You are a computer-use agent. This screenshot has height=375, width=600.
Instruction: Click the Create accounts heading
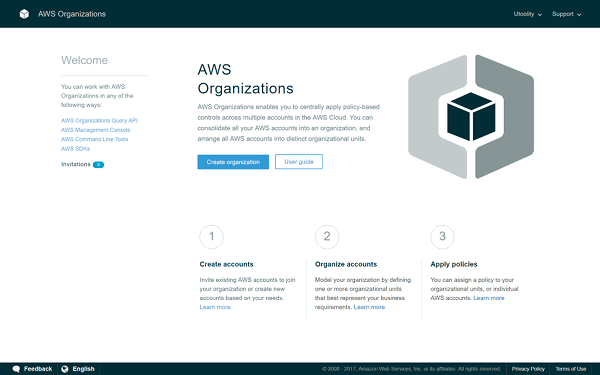point(226,264)
